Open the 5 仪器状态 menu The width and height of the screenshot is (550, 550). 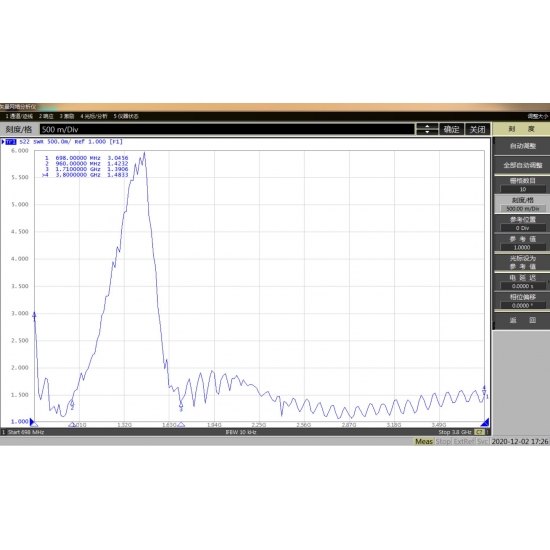click(126, 116)
